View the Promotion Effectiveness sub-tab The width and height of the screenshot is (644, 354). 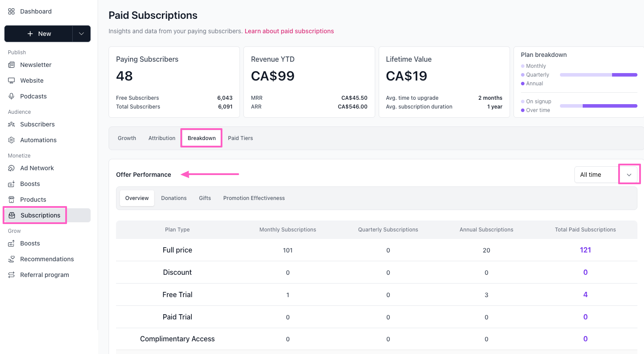[x=254, y=198]
